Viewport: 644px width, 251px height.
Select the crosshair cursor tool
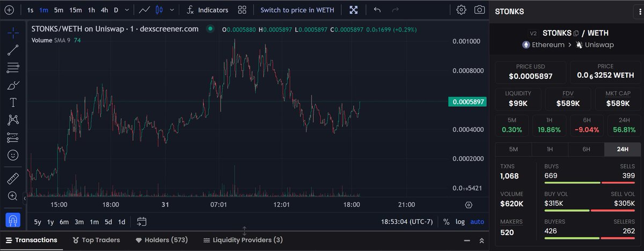pos(13,33)
